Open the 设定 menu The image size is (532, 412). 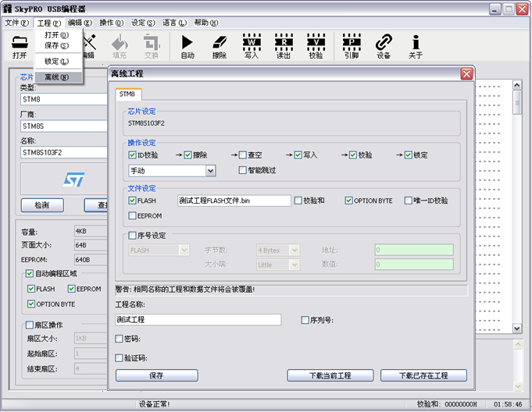tap(143, 23)
